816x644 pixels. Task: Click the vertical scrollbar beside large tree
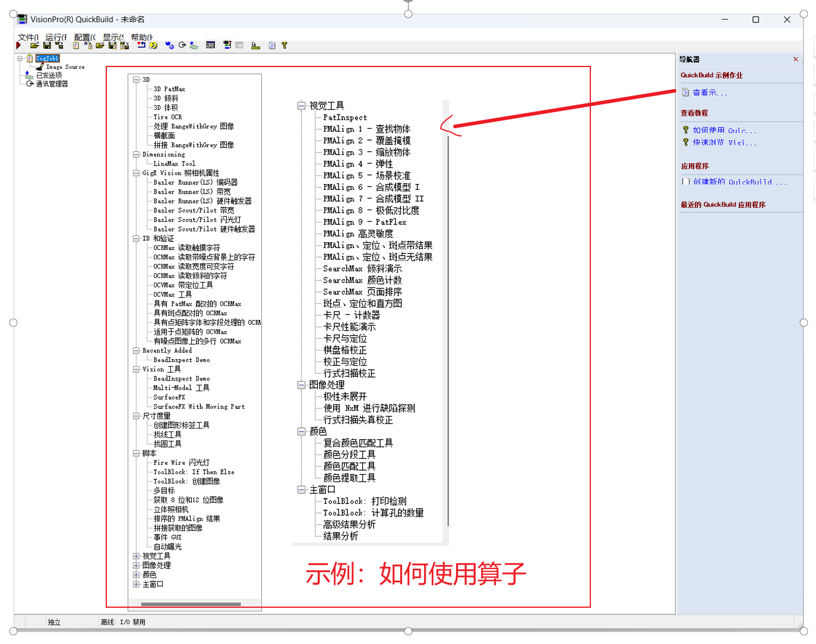point(448,332)
